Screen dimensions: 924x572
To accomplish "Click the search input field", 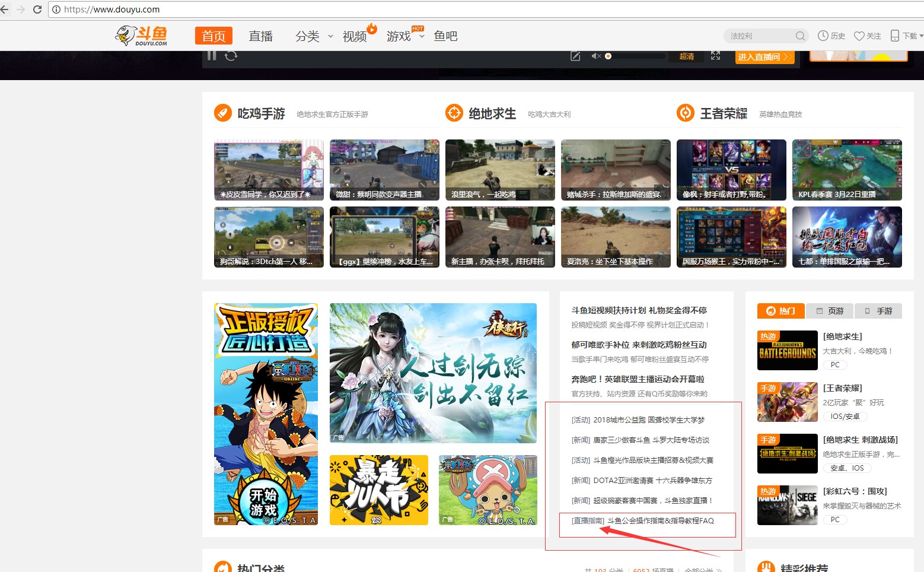I will (x=761, y=36).
